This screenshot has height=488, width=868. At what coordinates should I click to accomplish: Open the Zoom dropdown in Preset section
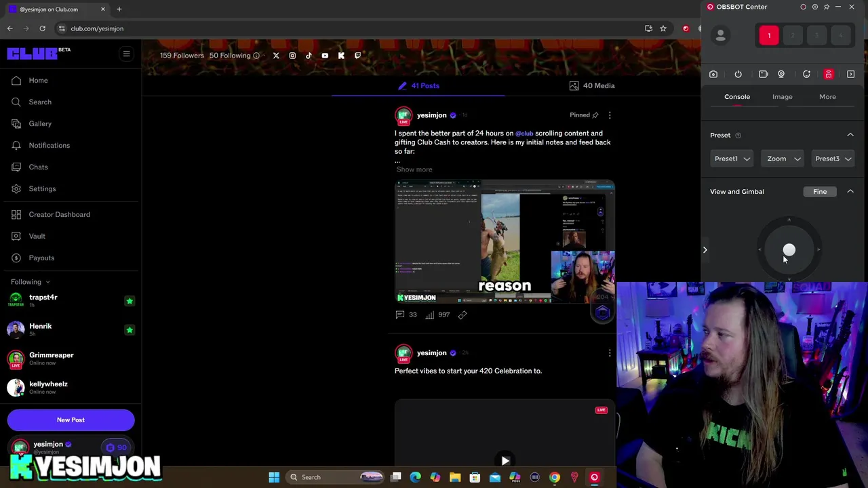tap(783, 159)
